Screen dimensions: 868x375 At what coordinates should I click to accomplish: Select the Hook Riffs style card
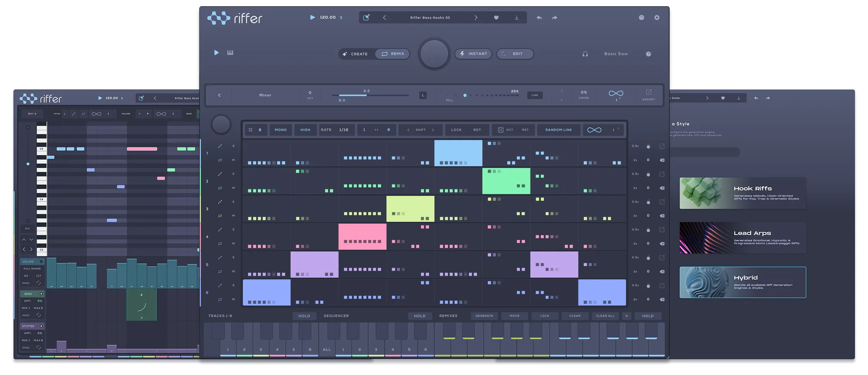[743, 193]
